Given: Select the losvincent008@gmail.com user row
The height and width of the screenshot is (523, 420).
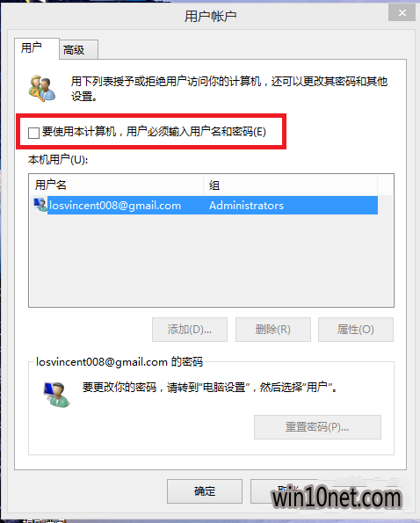Looking at the screenshot, I should [204, 205].
